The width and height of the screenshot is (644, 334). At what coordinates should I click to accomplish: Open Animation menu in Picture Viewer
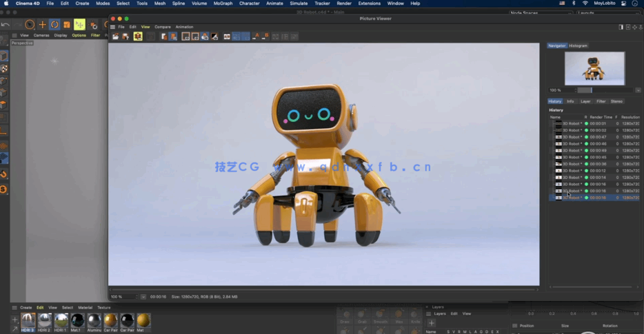(184, 27)
